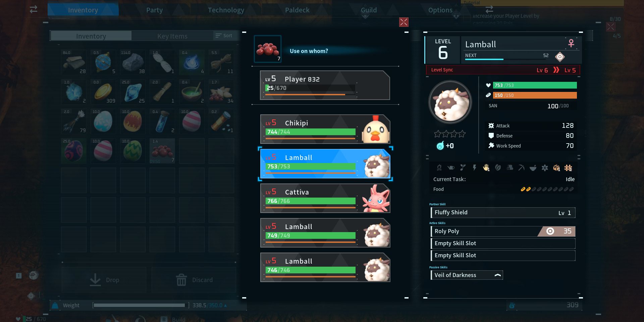Open the Key Items tab
The height and width of the screenshot is (322, 644).
(172, 36)
